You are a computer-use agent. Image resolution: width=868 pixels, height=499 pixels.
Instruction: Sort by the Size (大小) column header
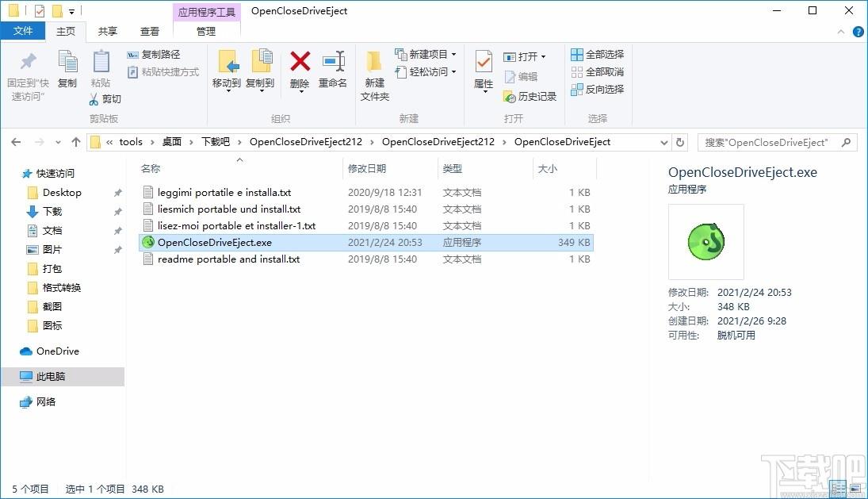pos(548,168)
